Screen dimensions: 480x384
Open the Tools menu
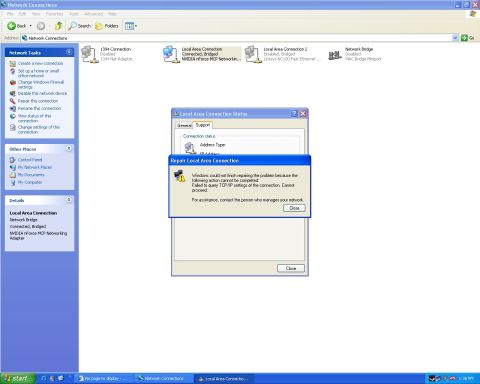pyautogui.click(x=74, y=14)
